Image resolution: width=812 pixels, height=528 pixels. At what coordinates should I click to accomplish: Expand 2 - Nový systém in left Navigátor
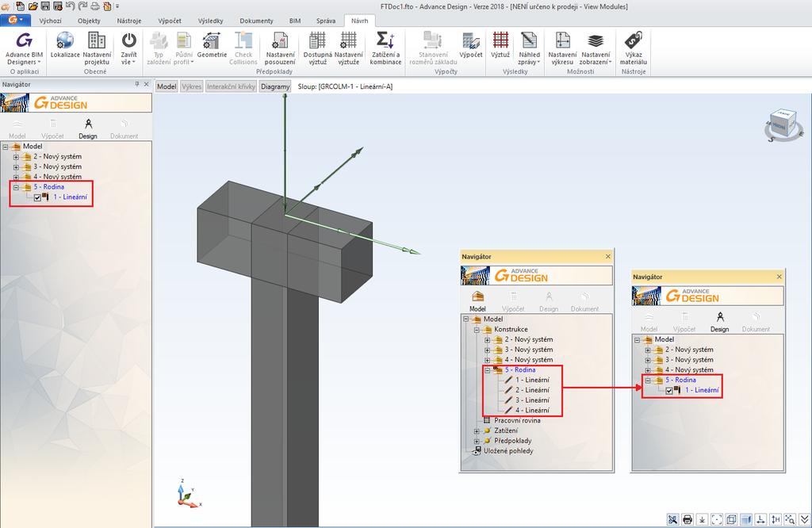(16, 157)
